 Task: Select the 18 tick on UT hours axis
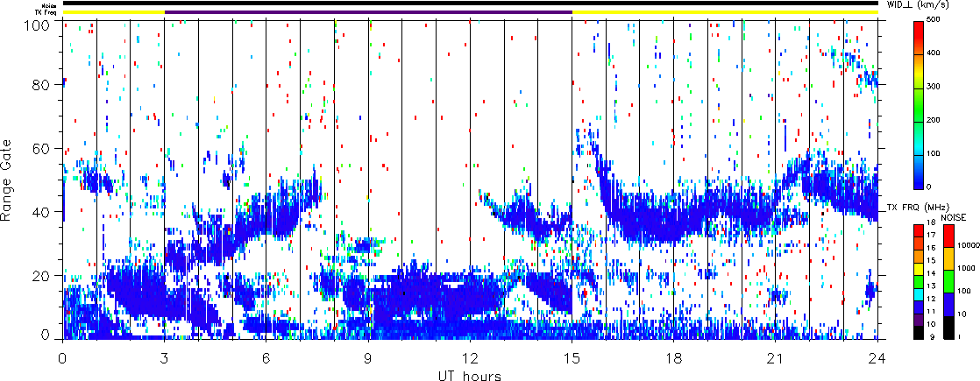(x=674, y=360)
